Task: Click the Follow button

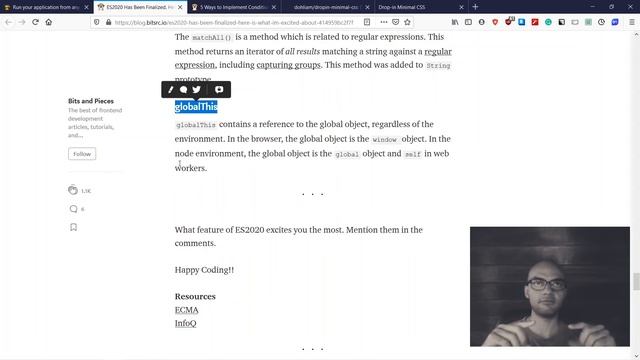Action: tap(82, 154)
